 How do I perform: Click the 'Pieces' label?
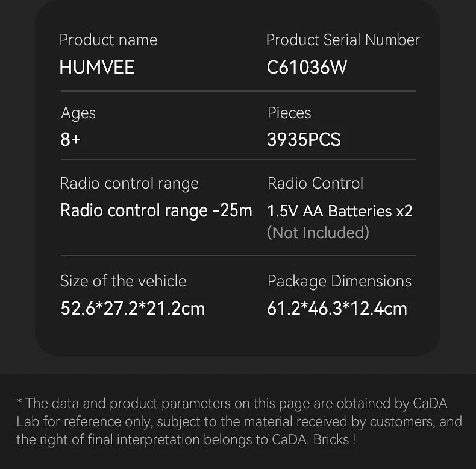289,113
